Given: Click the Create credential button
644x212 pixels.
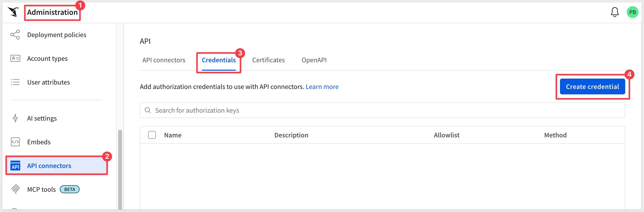Looking at the screenshot, I should pos(592,86).
